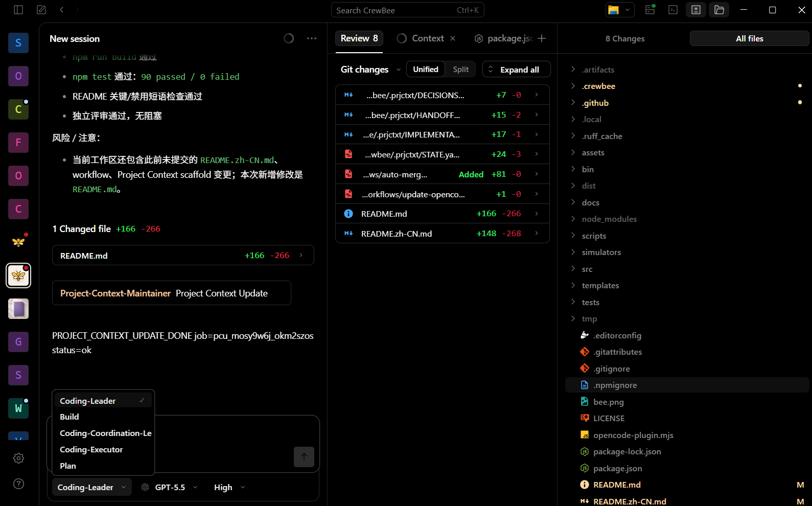Toggle the file tree panel icon

(x=719, y=10)
